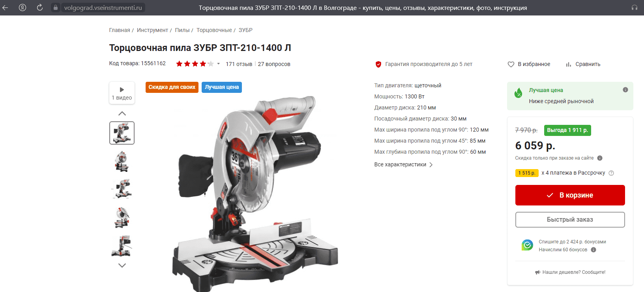Add product to favorites with heart icon
Image resolution: width=644 pixels, height=292 pixels.
click(x=511, y=64)
